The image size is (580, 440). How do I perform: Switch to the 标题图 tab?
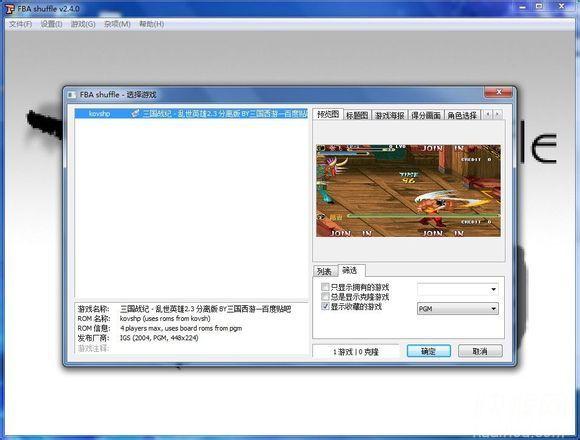tap(357, 115)
